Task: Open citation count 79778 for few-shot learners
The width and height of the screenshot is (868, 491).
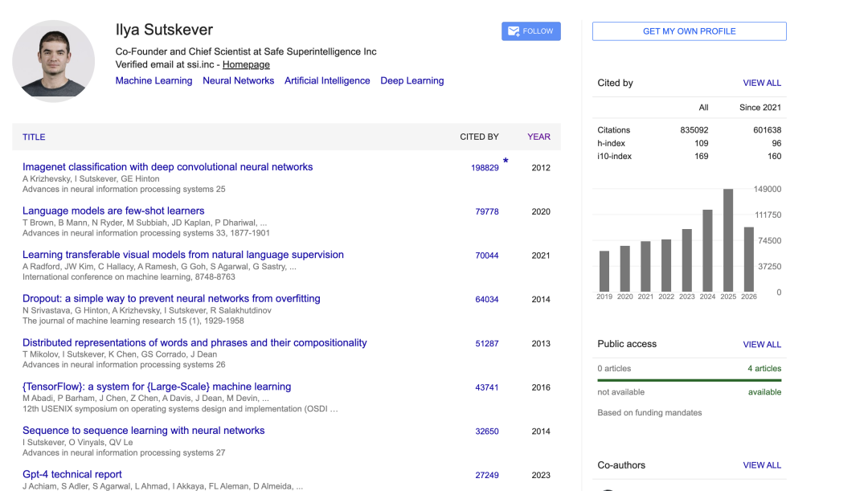Action: tap(487, 211)
